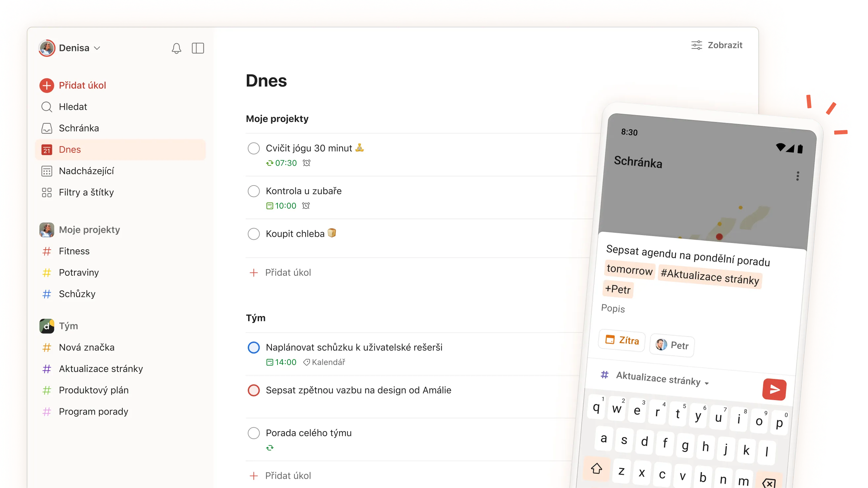
Task: Open the notifications bell
Action: 176,48
